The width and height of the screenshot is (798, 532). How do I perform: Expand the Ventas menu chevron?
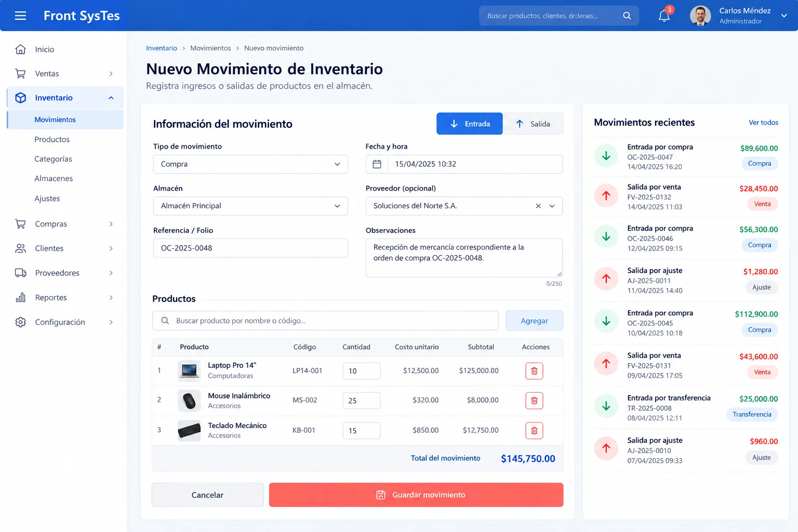click(111, 74)
